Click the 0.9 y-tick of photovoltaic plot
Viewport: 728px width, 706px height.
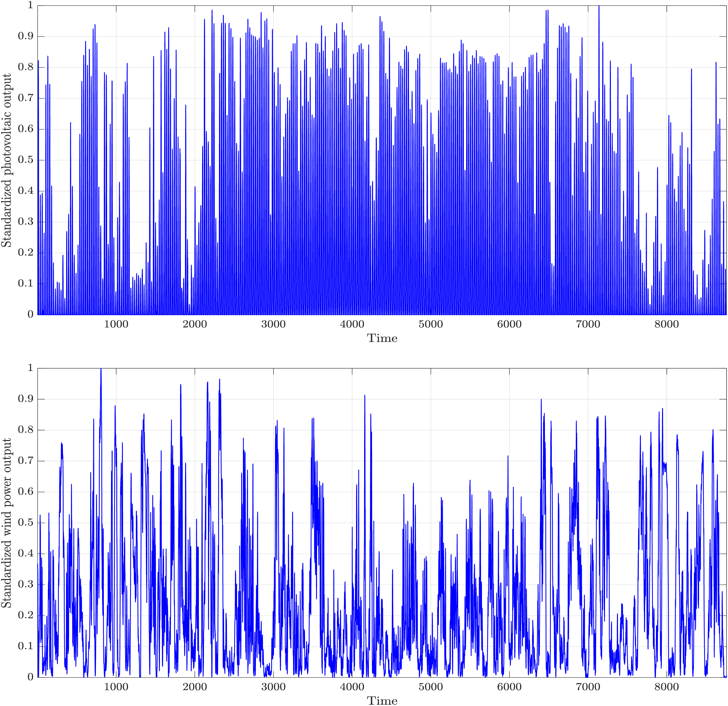pos(25,36)
